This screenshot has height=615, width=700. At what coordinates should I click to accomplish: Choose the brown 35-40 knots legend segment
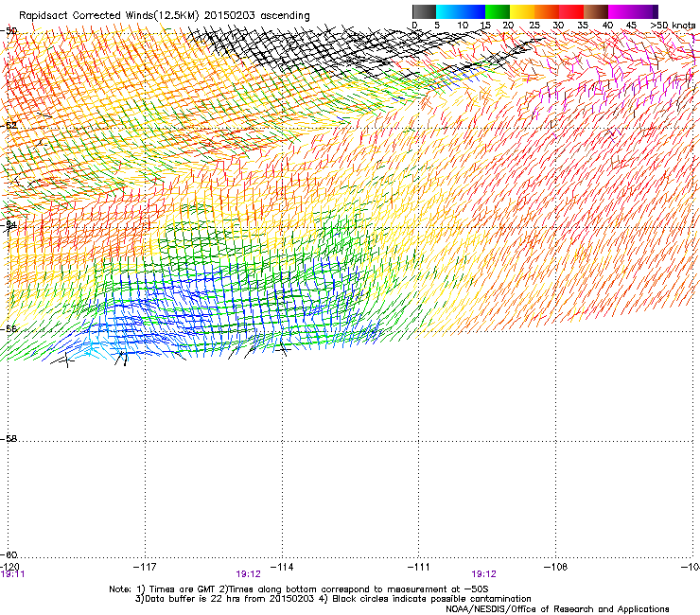click(x=596, y=11)
